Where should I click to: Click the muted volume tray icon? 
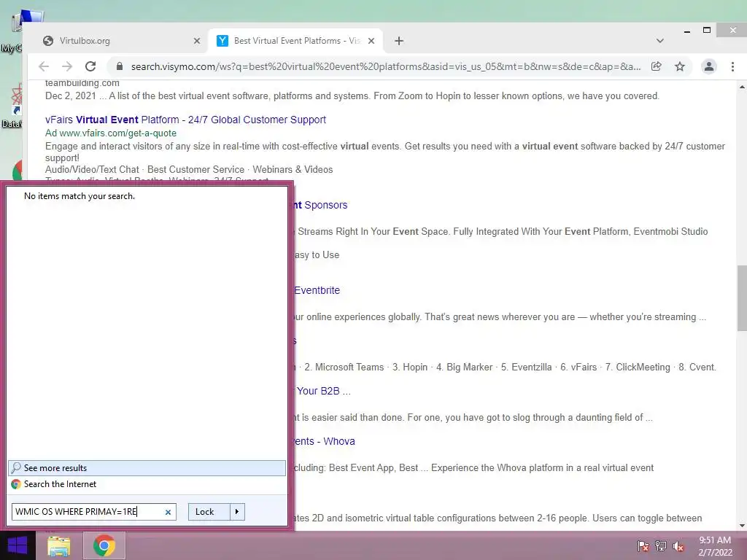678,547
